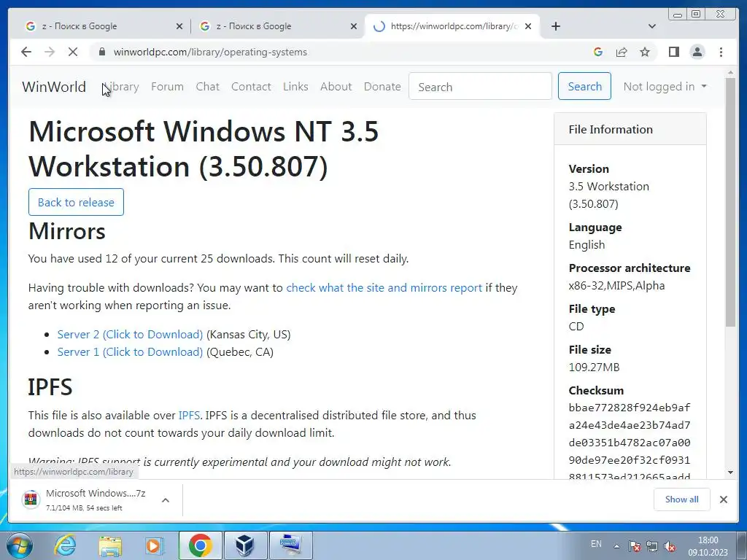
Task: Stop page loading with the X button
Action: [x=73, y=52]
